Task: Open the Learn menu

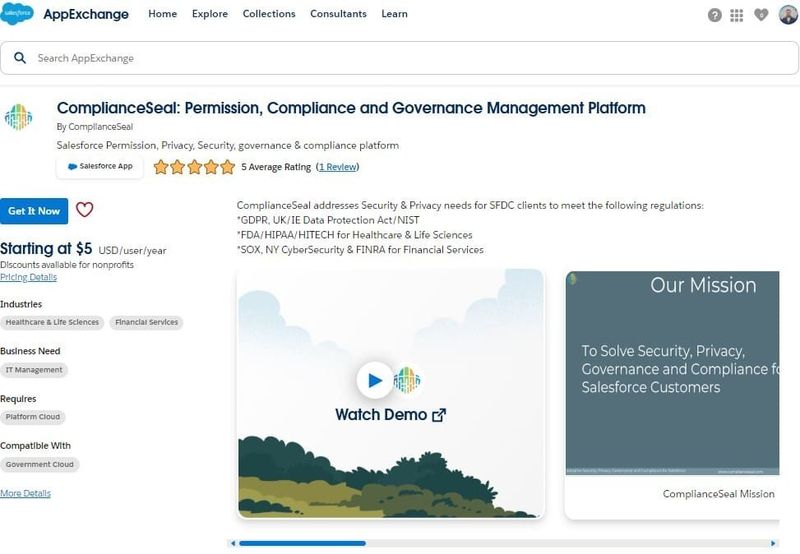Action: click(x=394, y=14)
